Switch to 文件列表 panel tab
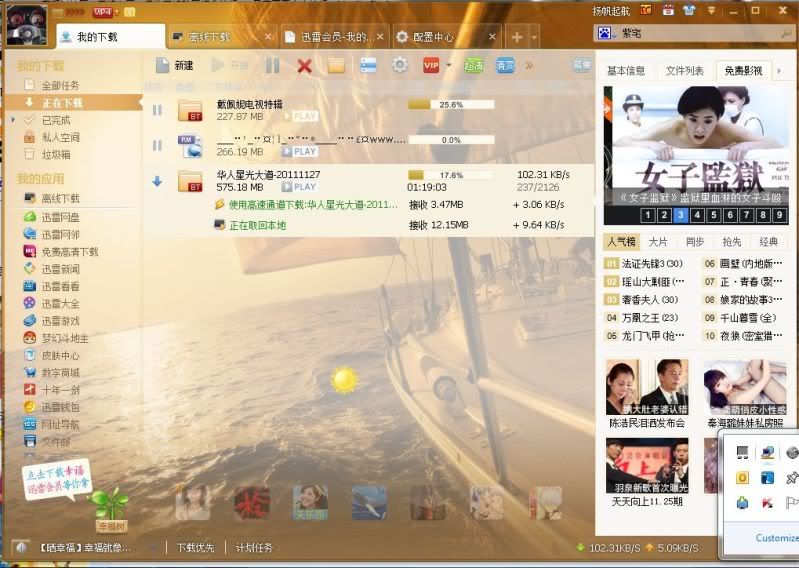 (x=685, y=71)
